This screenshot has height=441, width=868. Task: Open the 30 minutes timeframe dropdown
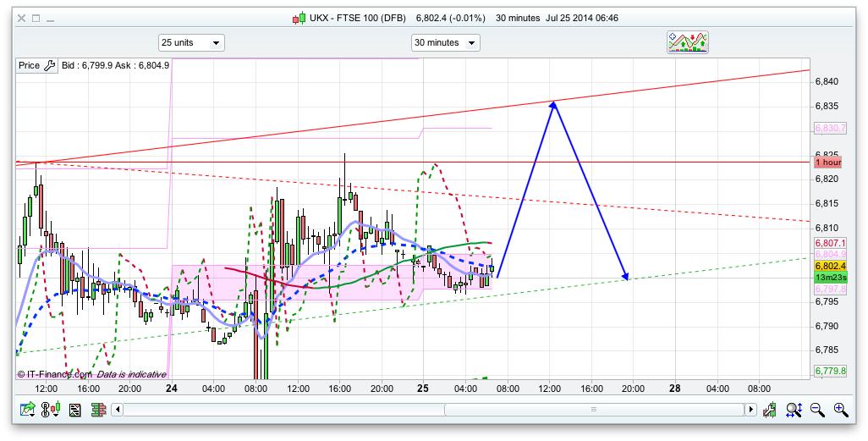tap(445, 42)
